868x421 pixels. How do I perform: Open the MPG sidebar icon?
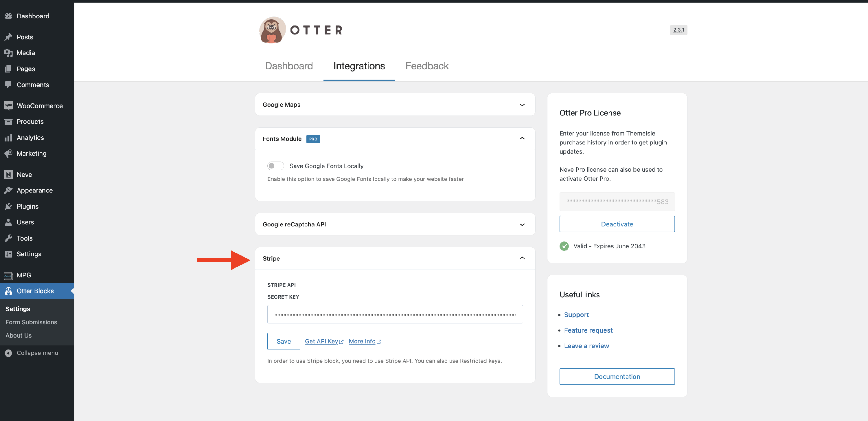coord(8,275)
